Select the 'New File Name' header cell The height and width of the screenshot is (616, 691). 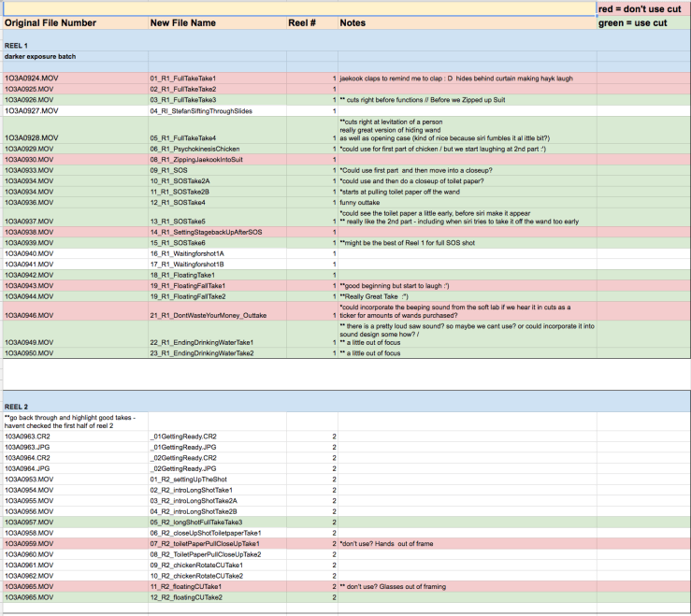tap(183, 22)
